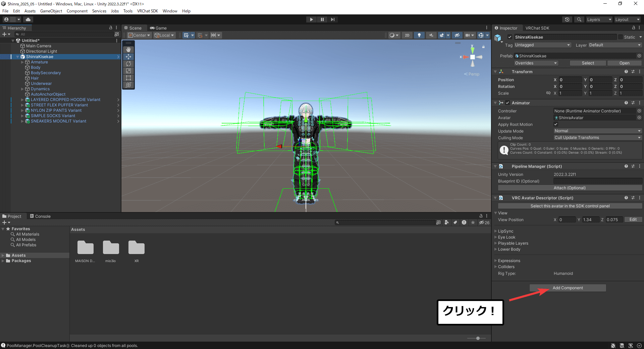The image size is (644, 349).
Task: Click the Add Component button
Action: pyautogui.click(x=568, y=288)
